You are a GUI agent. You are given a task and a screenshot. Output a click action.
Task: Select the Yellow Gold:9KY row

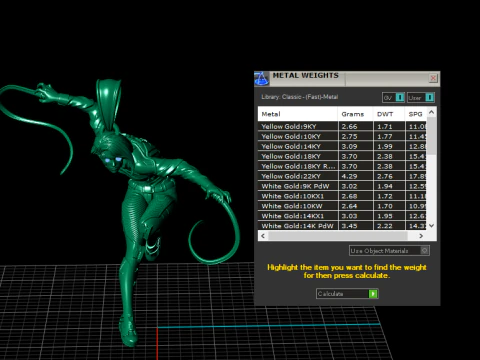[x=342, y=126]
